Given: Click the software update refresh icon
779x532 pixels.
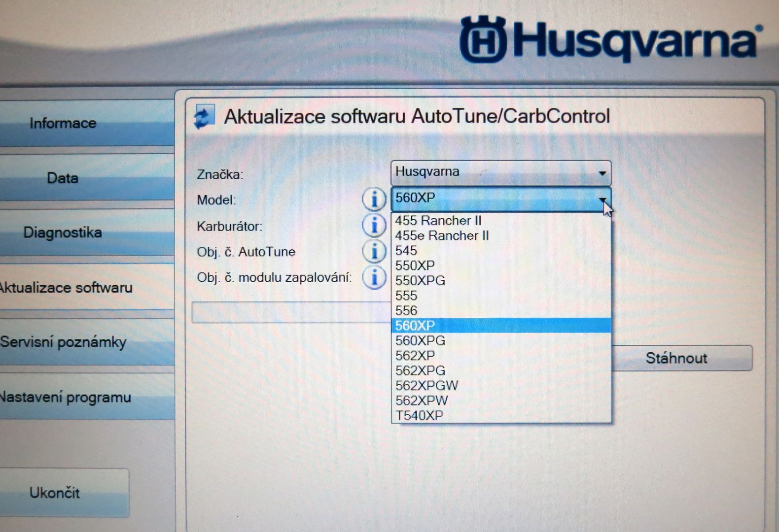Looking at the screenshot, I should pyautogui.click(x=204, y=117).
